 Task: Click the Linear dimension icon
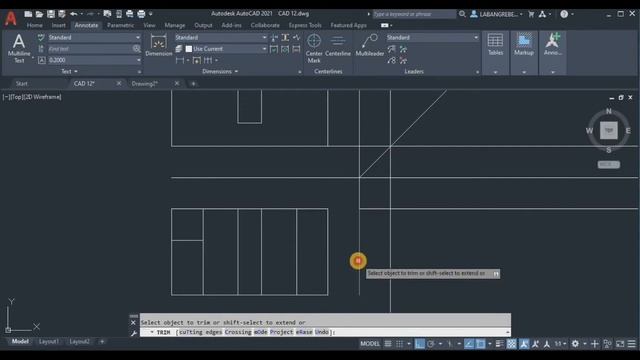(180, 60)
